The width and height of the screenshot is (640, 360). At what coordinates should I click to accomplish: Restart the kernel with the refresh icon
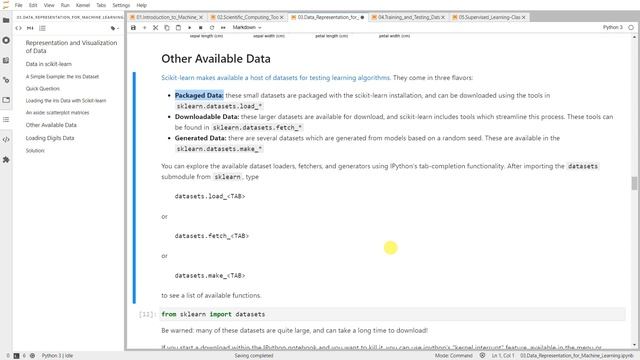[212, 27]
